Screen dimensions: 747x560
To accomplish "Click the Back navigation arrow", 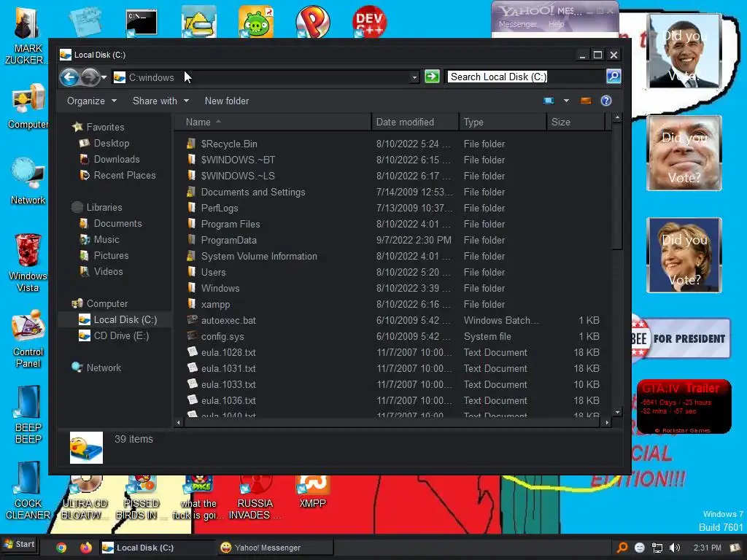I will tap(69, 77).
